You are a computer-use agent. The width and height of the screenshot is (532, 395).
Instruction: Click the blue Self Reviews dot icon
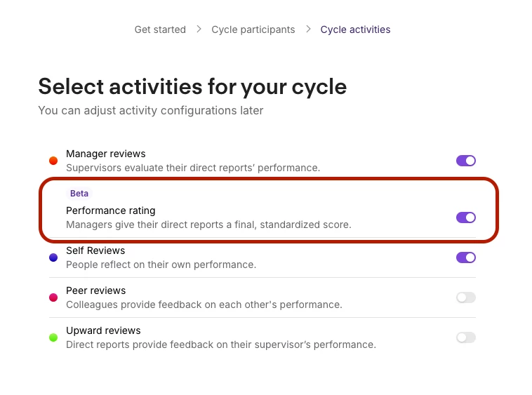[x=53, y=257]
